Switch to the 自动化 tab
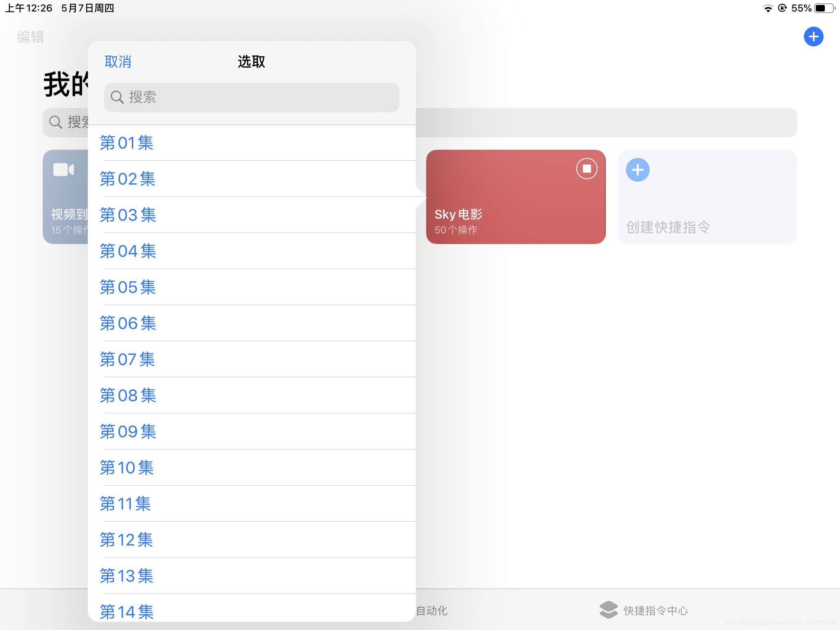Viewport: 840px width, 630px height. 431,610
